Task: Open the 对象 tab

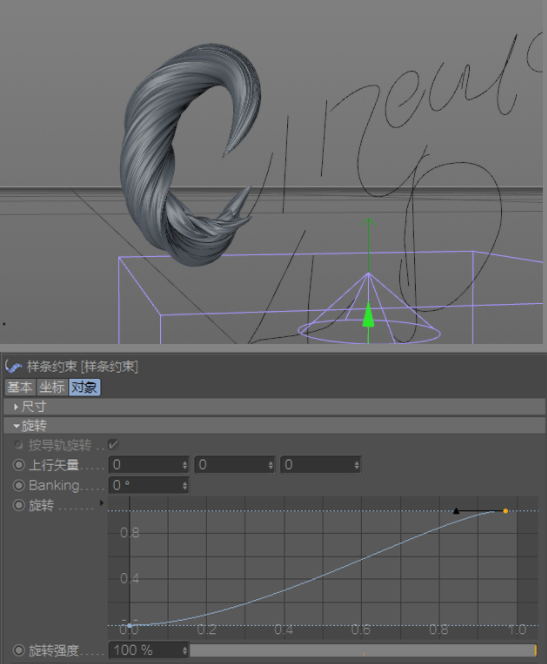Action: (84, 387)
